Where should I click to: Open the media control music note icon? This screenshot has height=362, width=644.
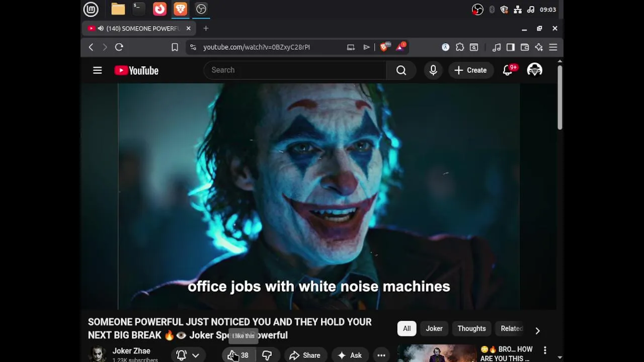(x=497, y=47)
